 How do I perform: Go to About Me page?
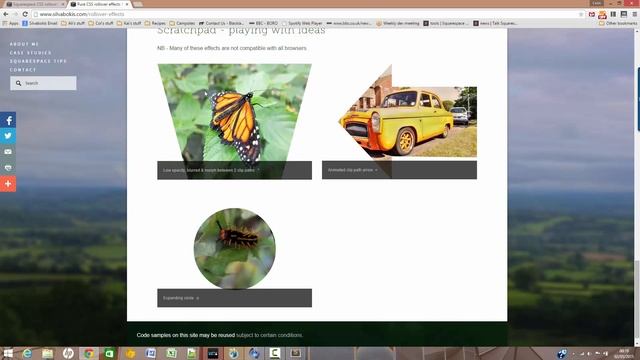24,44
